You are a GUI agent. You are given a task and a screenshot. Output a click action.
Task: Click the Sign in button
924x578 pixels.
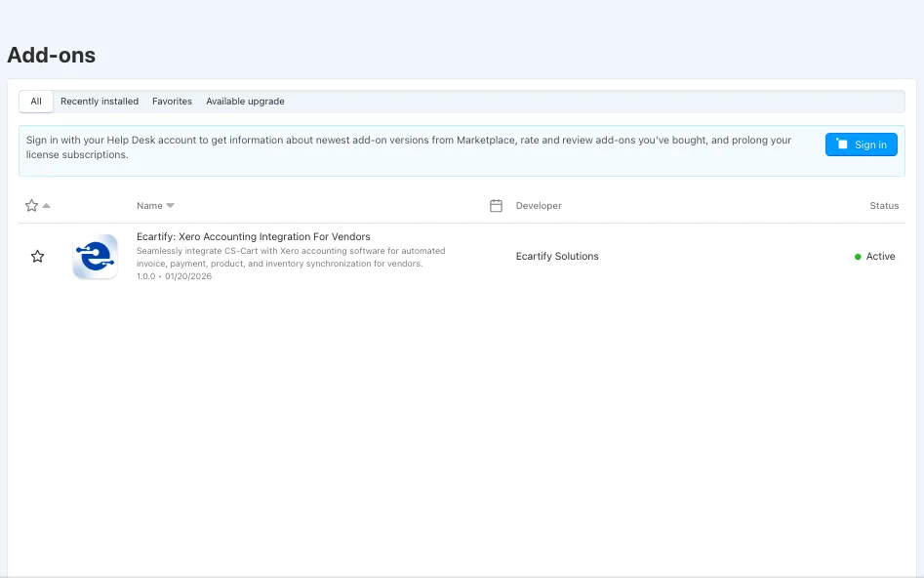861,144
